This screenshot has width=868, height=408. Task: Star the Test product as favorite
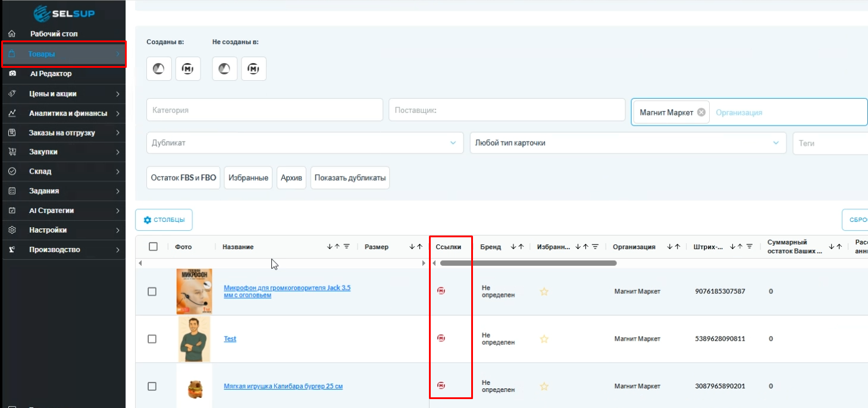click(x=544, y=339)
